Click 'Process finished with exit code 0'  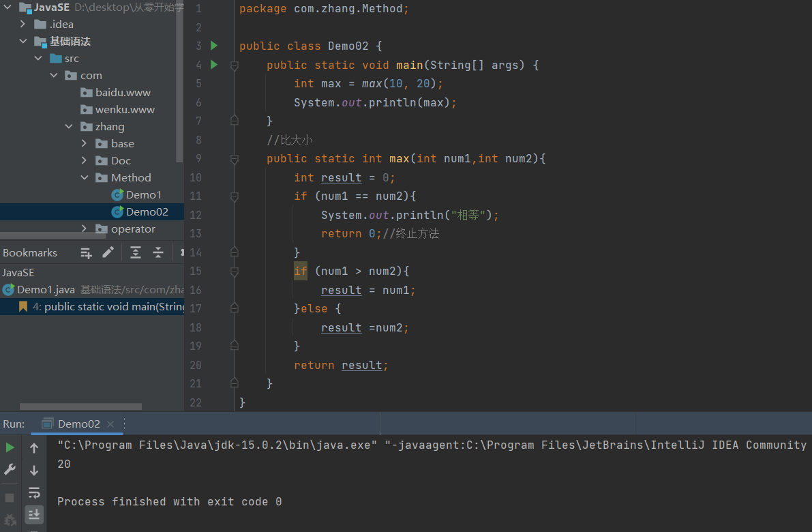pyautogui.click(x=169, y=501)
